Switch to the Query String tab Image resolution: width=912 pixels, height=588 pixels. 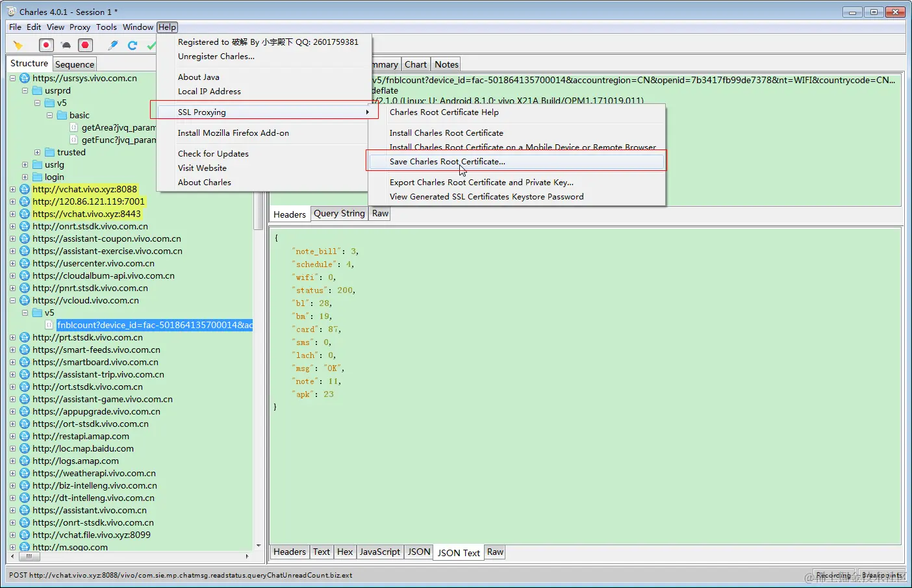tap(339, 213)
